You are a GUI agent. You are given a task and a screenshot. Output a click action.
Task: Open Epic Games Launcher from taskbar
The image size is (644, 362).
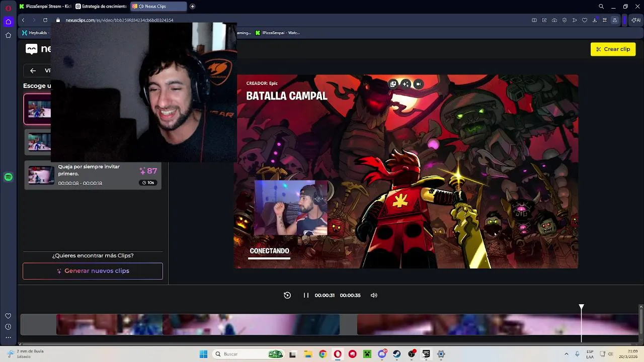click(426, 354)
